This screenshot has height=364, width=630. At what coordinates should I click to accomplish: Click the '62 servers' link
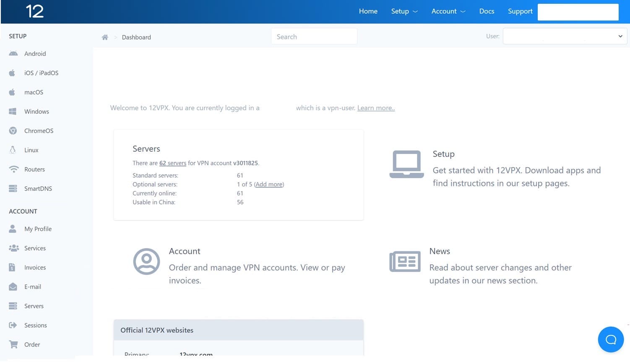tap(172, 163)
